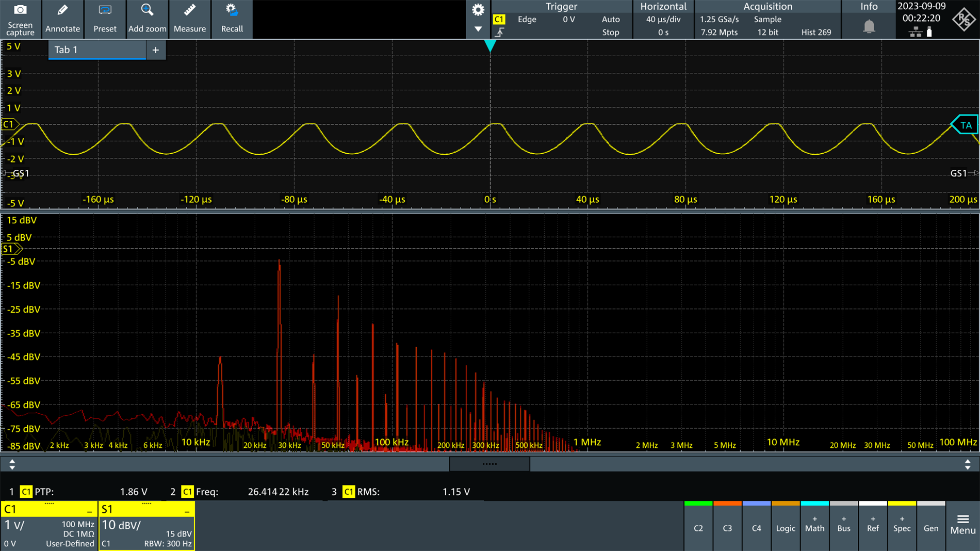Click the Info panel header
The height and width of the screenshot is (551, 980).
point(869,6)
